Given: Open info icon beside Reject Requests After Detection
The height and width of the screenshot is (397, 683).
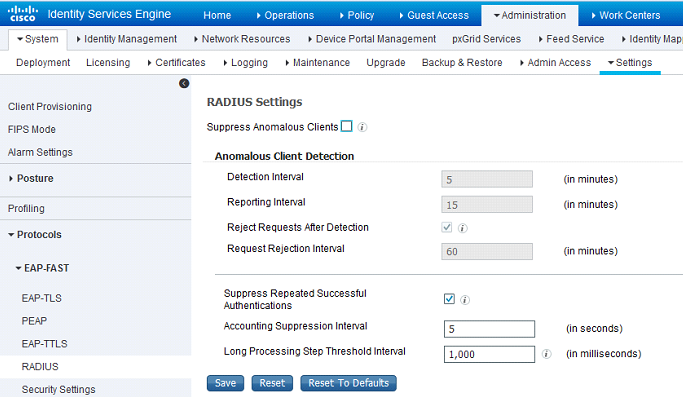Looking at the screenshot, I should [463, 228].
